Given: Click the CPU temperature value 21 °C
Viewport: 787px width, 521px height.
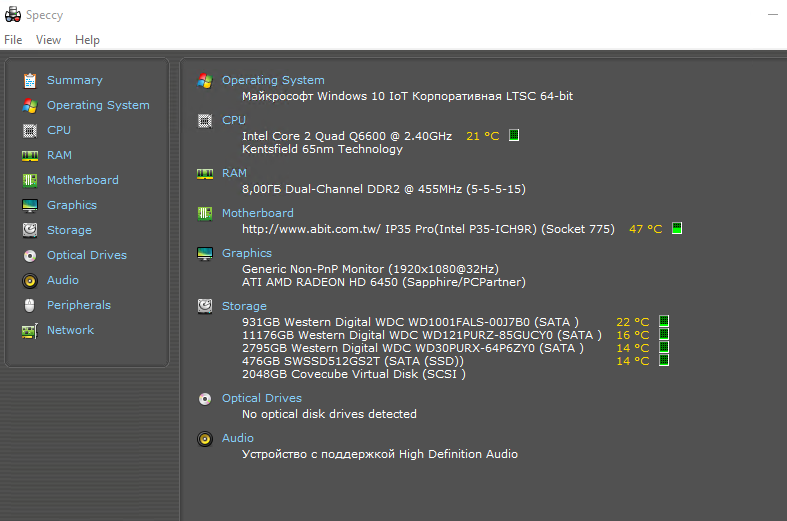Looking at the screenshot, I should [483, 136].
